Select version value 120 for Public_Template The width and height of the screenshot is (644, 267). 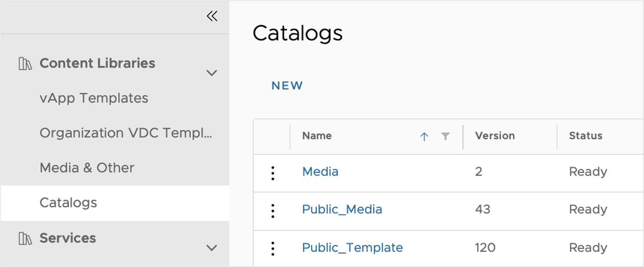[x=485, y=248]
